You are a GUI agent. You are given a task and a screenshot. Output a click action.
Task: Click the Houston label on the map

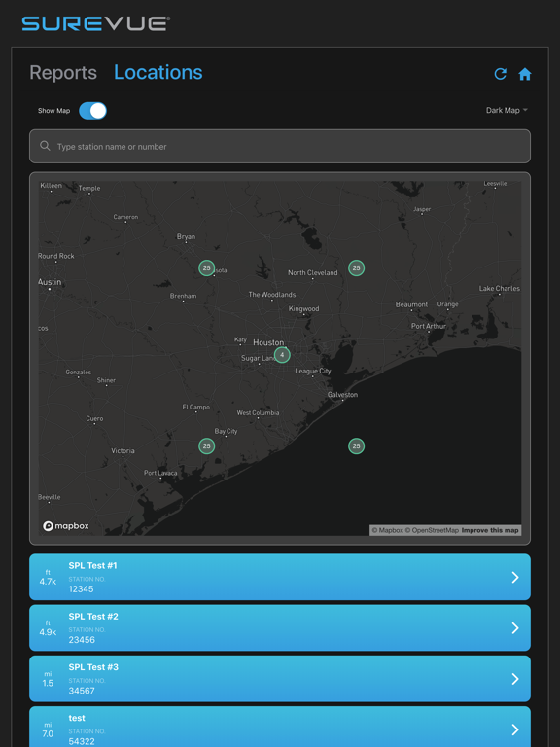(268, 342)
